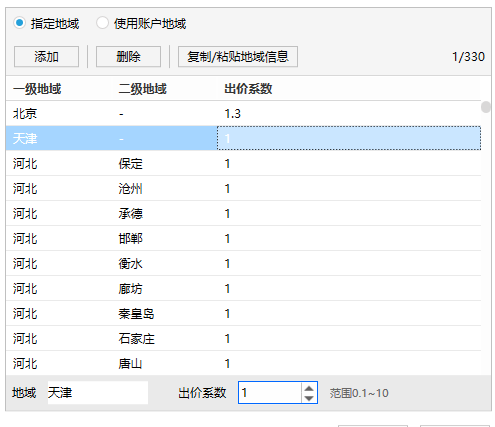Click the 地域 field showing 天津
Image resolution: width=495 pixels, height=427 pixels.
(x=98, y=393)
